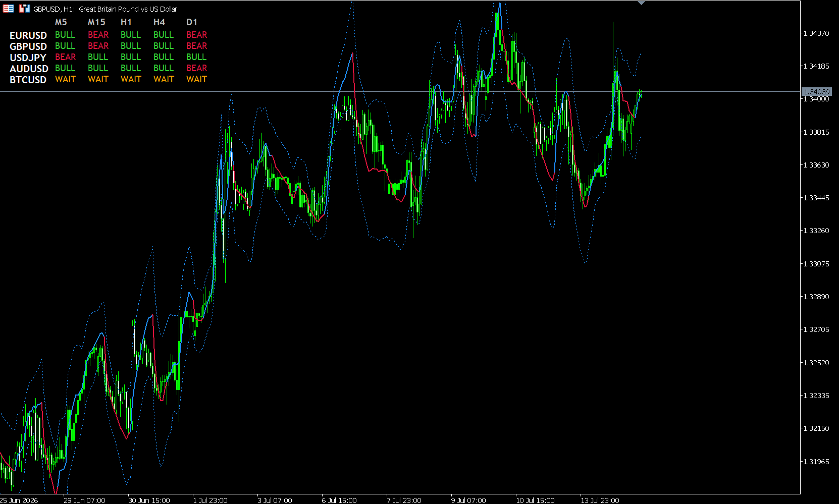The width and height of the screenshot is (839, 504).
Task: Click the chart shift triangle marker at top
Action: (x=641, y=3)
